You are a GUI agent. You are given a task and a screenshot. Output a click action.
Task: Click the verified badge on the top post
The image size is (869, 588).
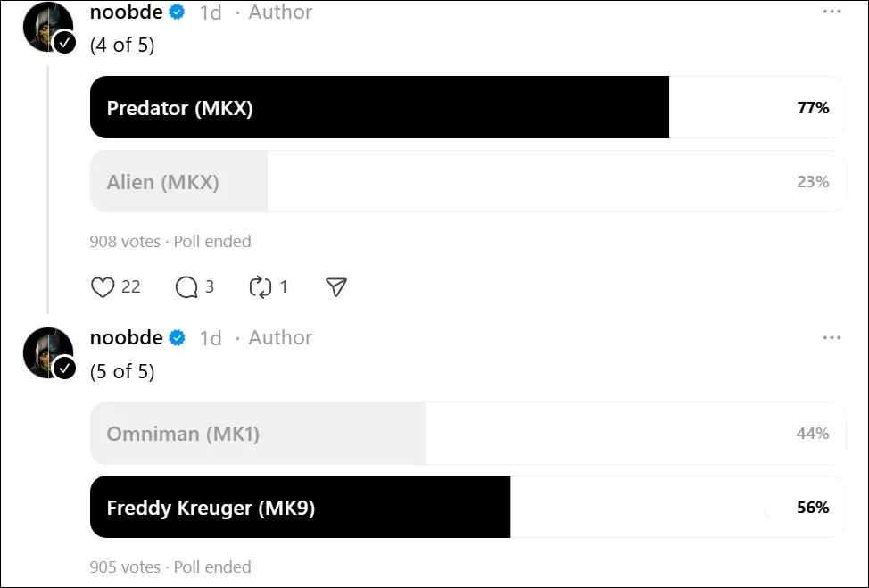click(178, 12)
